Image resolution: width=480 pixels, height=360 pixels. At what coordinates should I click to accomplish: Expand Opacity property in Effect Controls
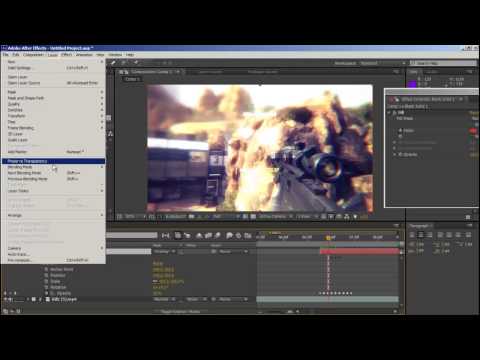click(x=395, y=155)
